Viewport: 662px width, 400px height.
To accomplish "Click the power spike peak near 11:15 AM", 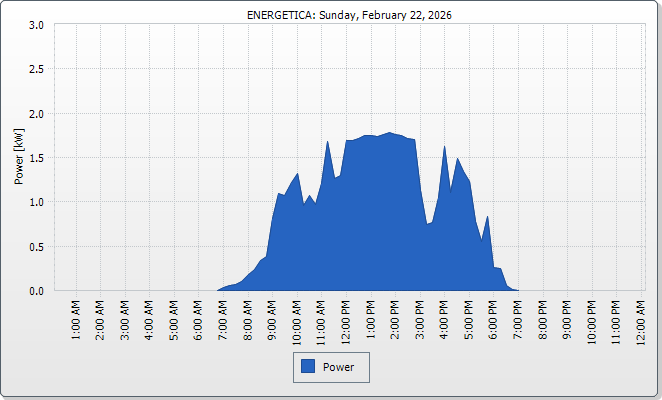I will (x=328, y=142).
